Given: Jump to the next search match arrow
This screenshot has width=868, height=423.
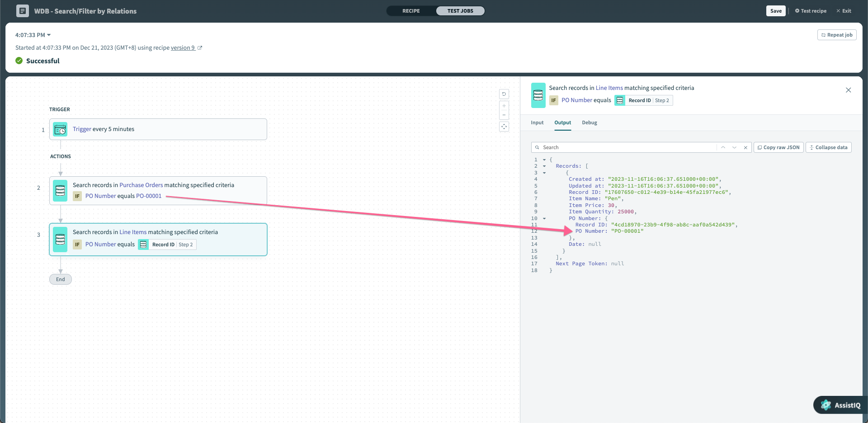Looking at the screenshot, I should coord(734,147).
